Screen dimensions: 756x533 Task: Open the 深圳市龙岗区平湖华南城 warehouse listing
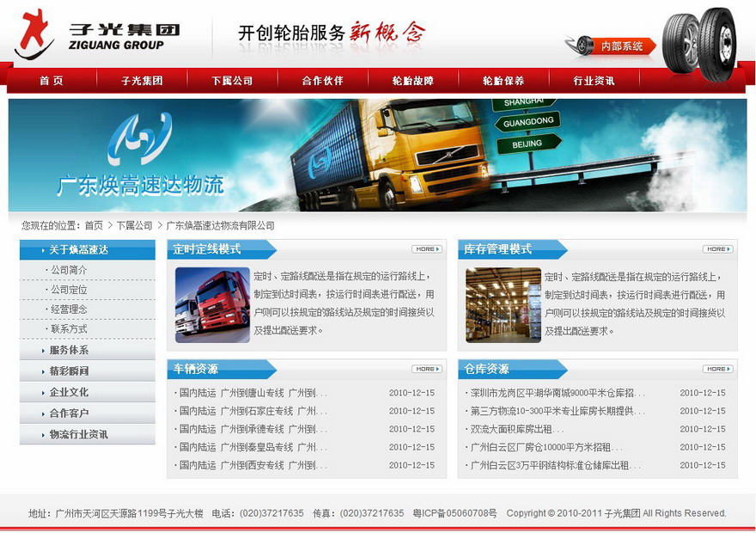(557, 393)
